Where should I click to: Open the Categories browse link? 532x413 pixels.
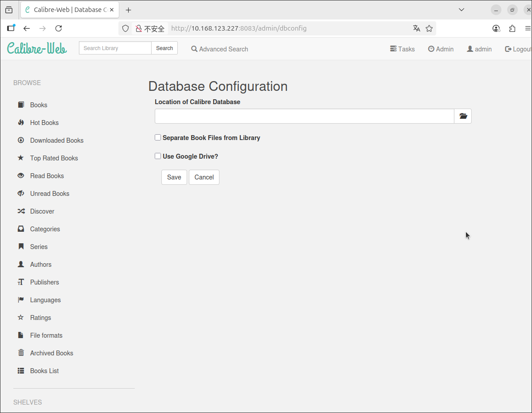click(45, 229)
